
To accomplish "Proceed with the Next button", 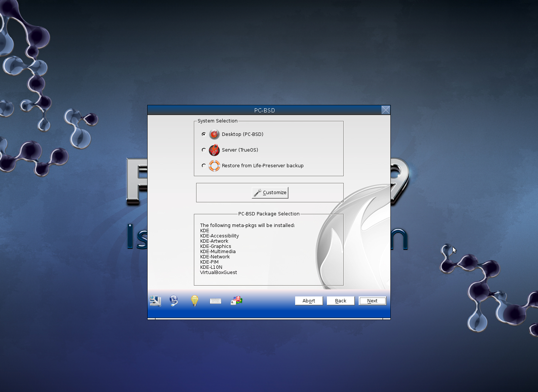I will tap(372, 301).
